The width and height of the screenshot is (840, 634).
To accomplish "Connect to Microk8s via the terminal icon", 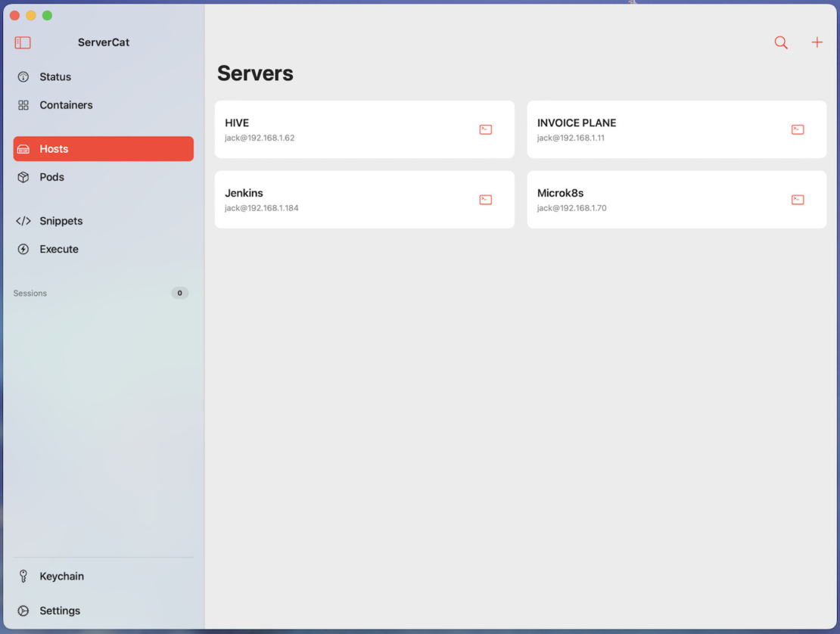I will (797, 200).
